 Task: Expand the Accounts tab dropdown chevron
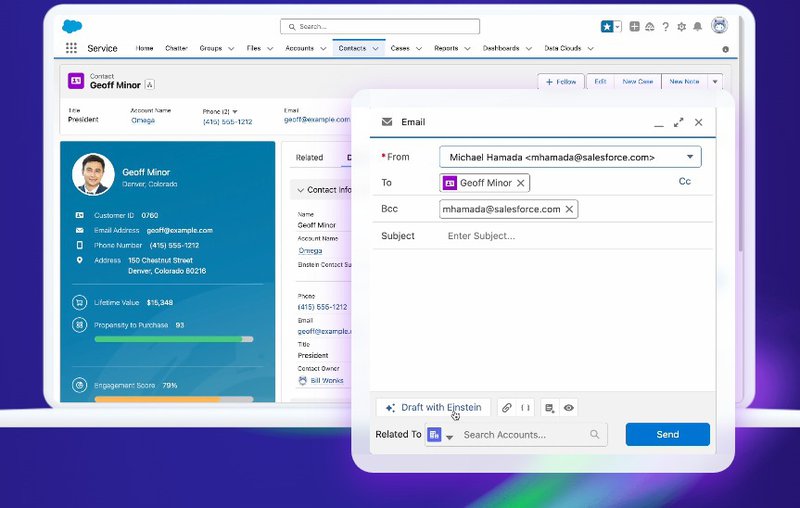[x=323, y=48]
